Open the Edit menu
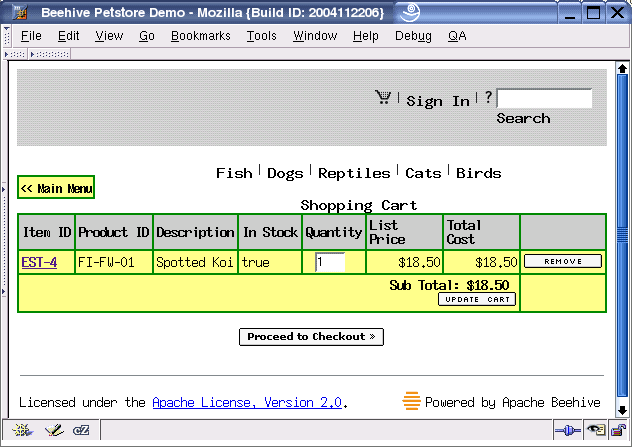 (x=69, y=36)
